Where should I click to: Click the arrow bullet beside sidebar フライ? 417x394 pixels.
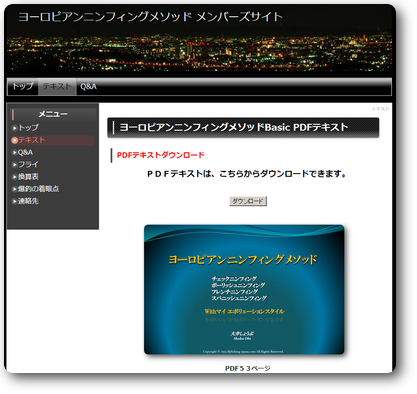[x=15, y=165]
